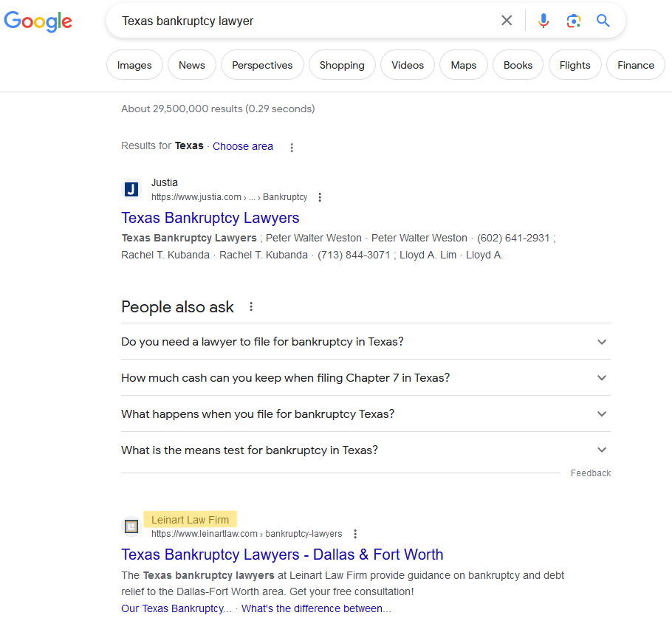Image resolution: width=672 pixels, height=635 pixels.
Task: Click the Justia favicon
Action: (x=131, y=189)
